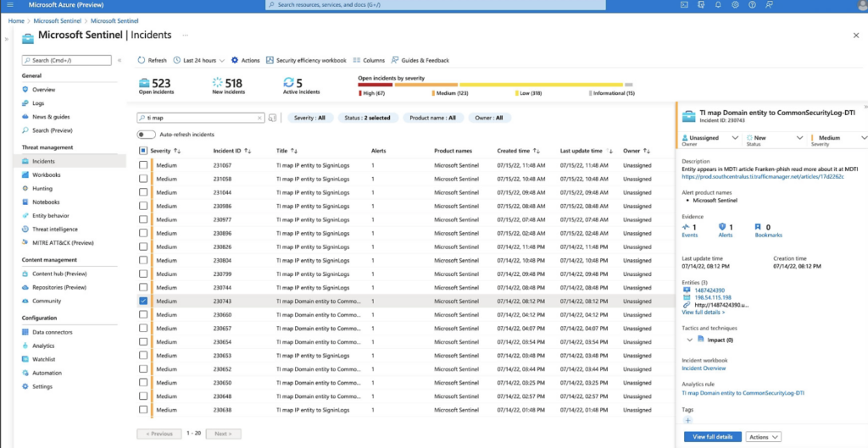Open Analytics in the sidebar
Image resolution: width=868 pixels, height=448 pixels.
coord(43,346)
